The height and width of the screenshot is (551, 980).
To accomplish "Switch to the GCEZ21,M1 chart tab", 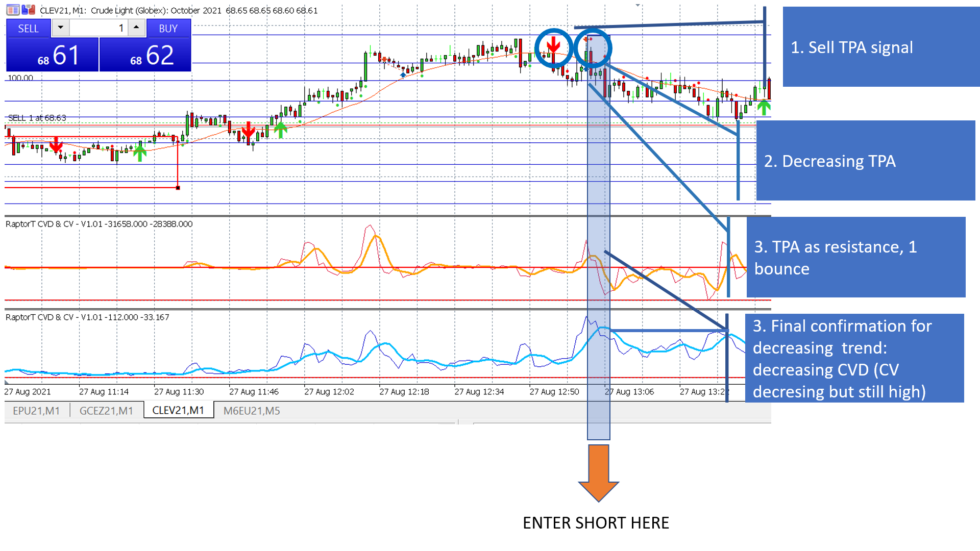I will 106,411.
